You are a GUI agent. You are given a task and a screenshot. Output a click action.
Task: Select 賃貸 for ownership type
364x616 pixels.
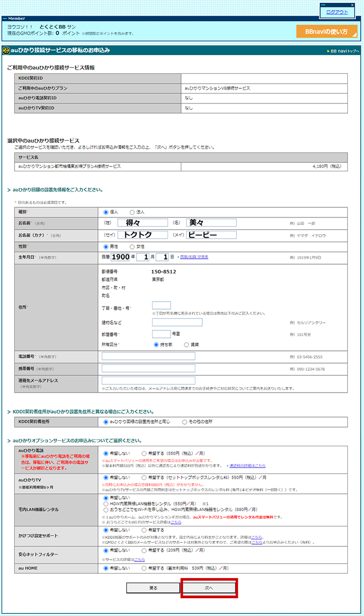tap(186, 344)
